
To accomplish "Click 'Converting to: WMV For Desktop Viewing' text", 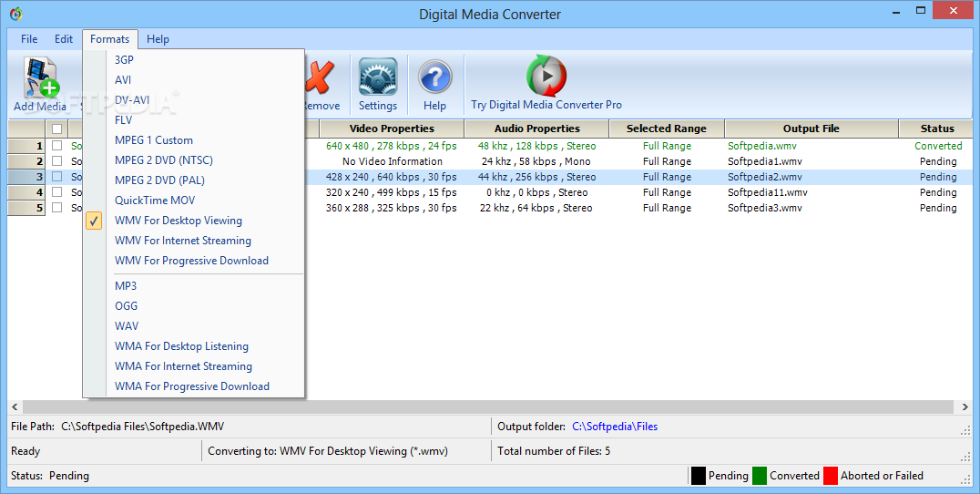I will (x=328, y=451).
